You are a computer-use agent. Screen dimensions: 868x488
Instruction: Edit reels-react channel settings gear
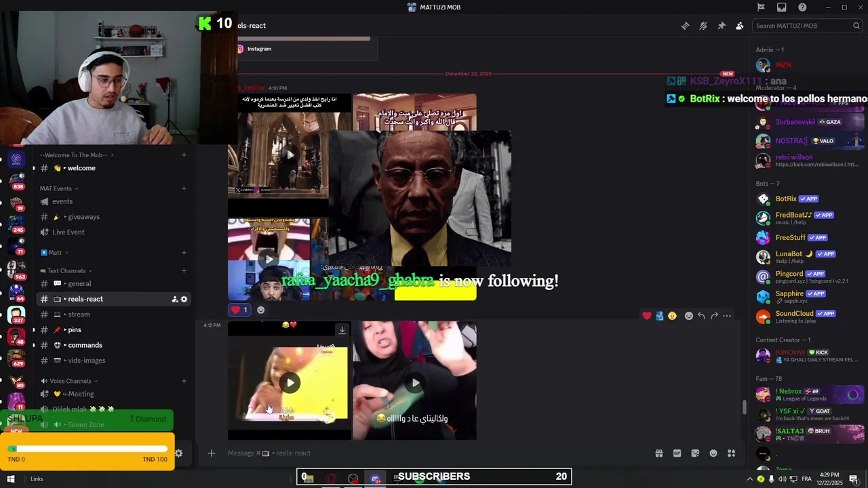184,299
